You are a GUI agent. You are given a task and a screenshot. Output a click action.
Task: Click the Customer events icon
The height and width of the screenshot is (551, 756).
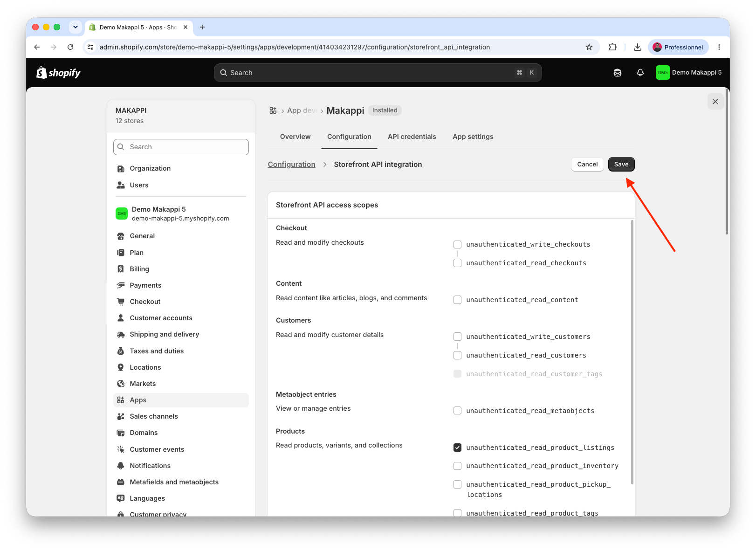pos(121,449)
